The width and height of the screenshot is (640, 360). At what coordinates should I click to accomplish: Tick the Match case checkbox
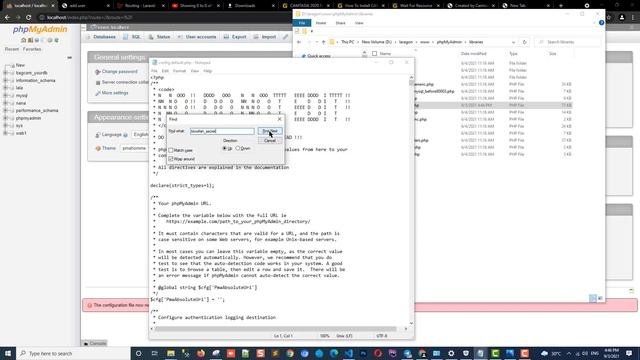[171, 150]
